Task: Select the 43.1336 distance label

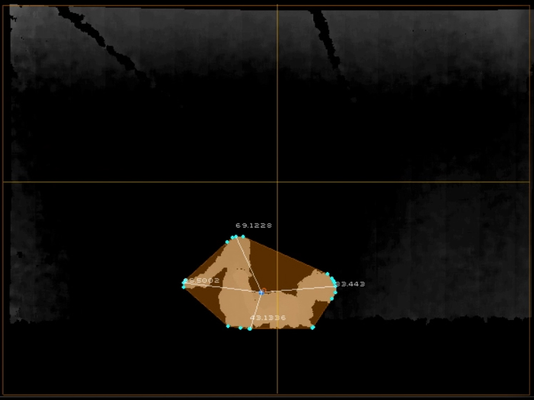Action: [268, 318]
